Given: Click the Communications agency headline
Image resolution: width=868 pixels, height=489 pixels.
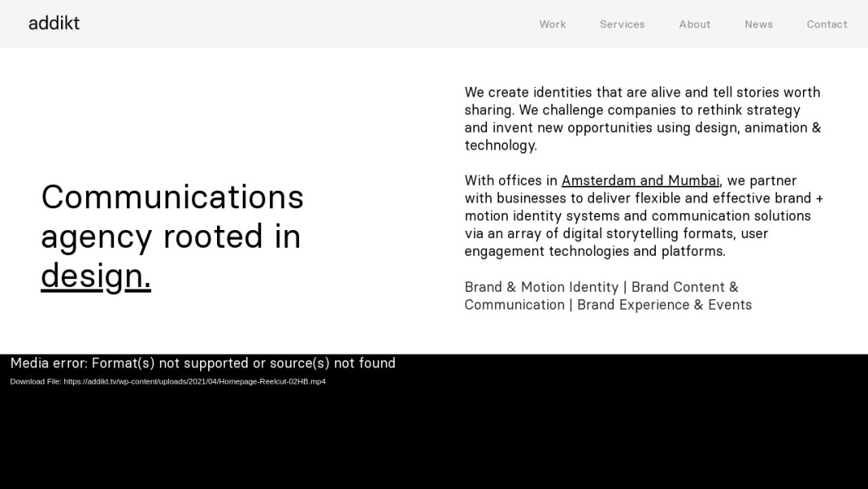Looking at the screenshot, I should [x=172, y=236].
